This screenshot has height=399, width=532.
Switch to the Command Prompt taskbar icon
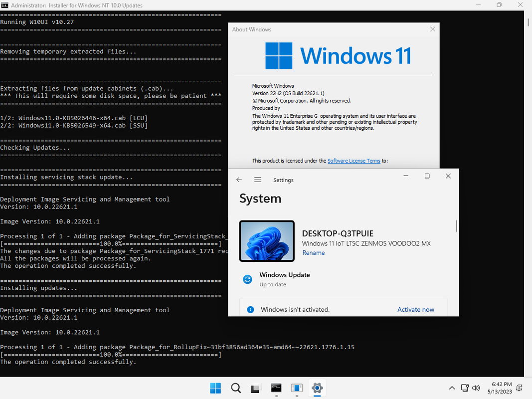point(276,388)
